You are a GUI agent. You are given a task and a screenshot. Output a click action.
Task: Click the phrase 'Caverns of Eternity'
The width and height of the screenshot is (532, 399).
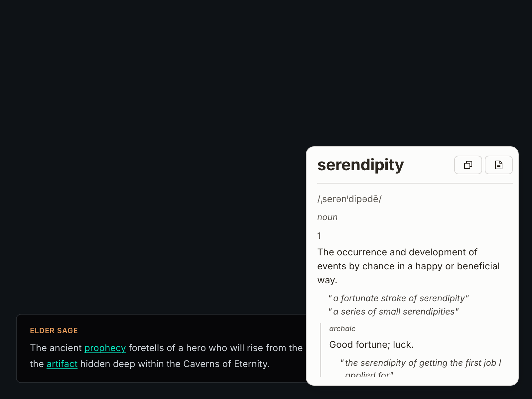point(227,364)
